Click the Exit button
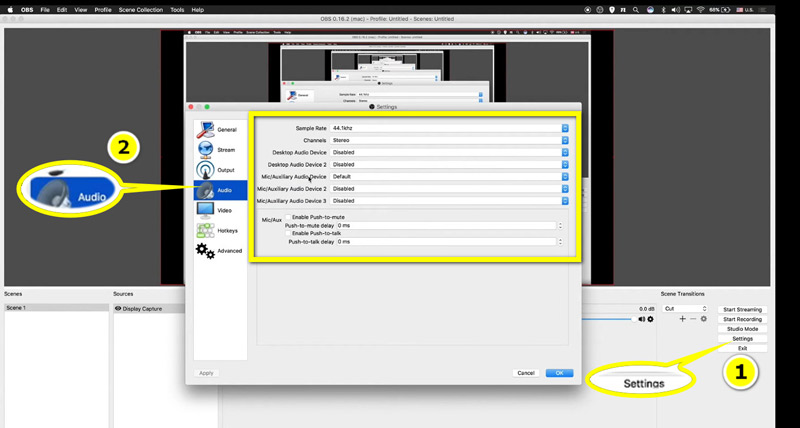The image size is (800, 428). point(742,348)
